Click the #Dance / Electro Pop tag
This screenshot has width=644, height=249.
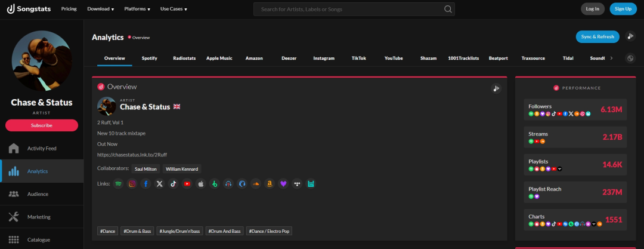(269, 231)
